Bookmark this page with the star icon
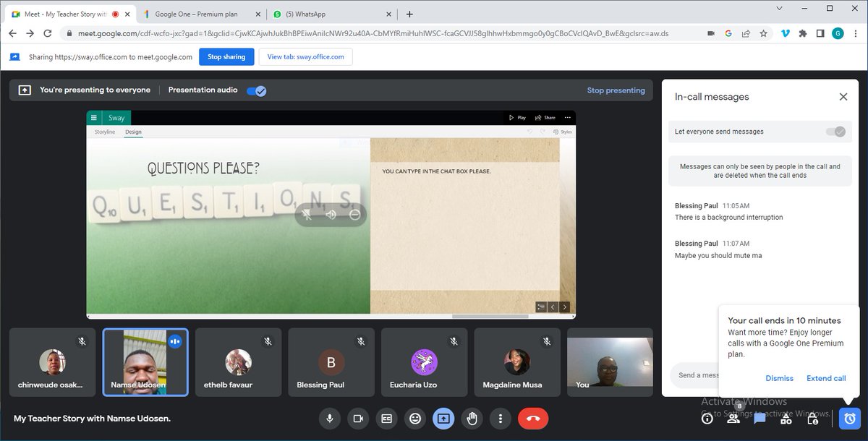The image size is (868, 441). [763, 33]
